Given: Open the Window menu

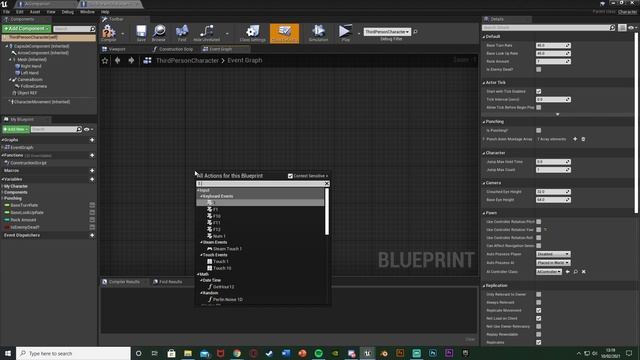Looking at the screenshot, I should [x=87, y=12].
